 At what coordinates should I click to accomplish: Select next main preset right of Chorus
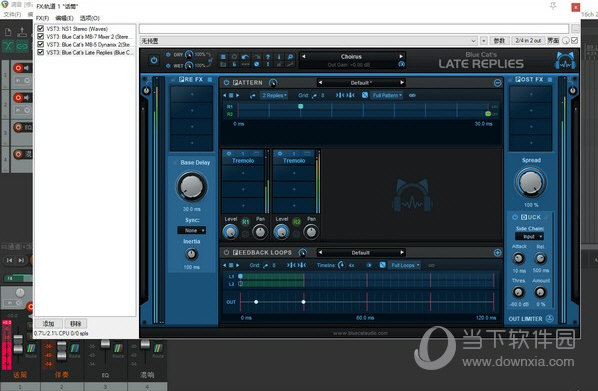click(401, 56)
